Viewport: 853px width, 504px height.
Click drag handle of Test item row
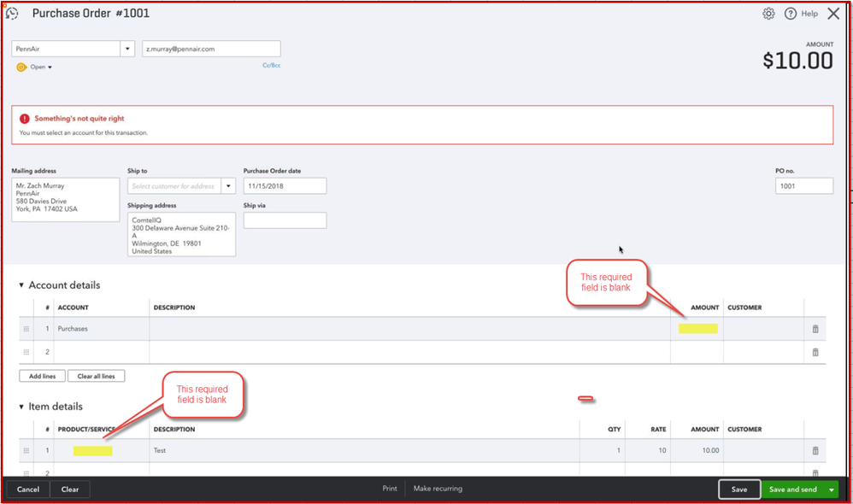tap(26, 451)
